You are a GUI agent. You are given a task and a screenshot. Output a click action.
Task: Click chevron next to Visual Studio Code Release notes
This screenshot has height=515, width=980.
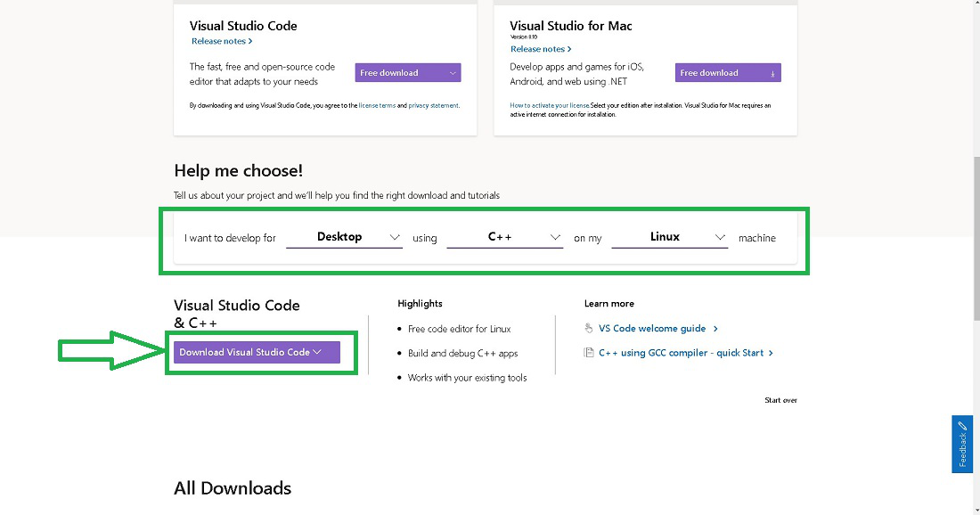tap(250, 41)
